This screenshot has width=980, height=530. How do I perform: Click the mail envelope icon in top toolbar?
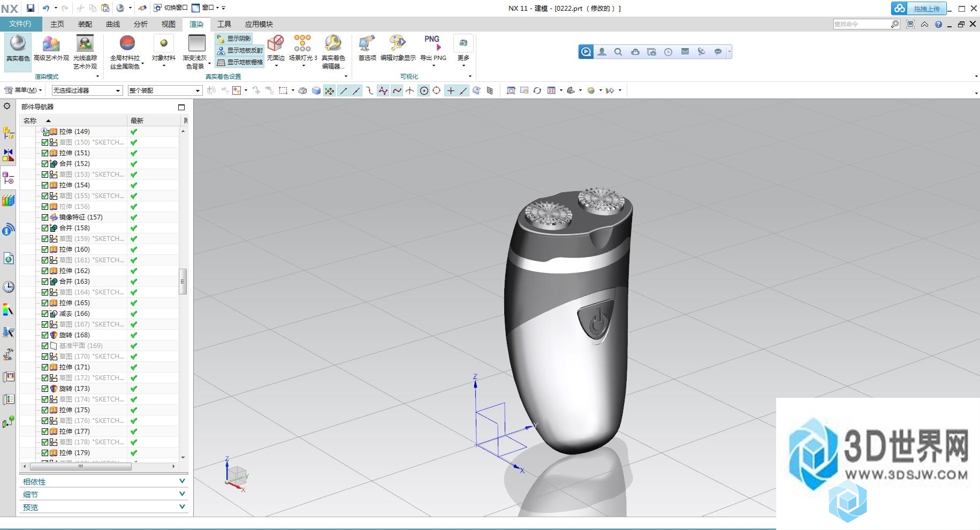(685, 52)
